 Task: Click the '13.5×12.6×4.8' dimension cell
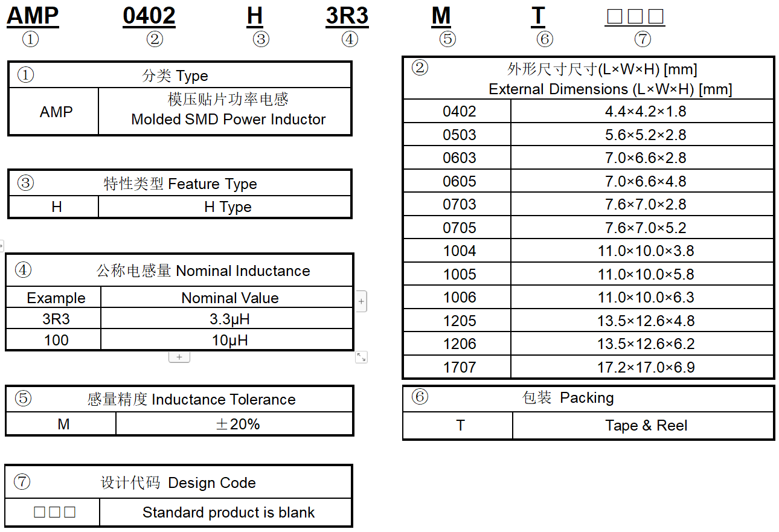pos(643,321)
